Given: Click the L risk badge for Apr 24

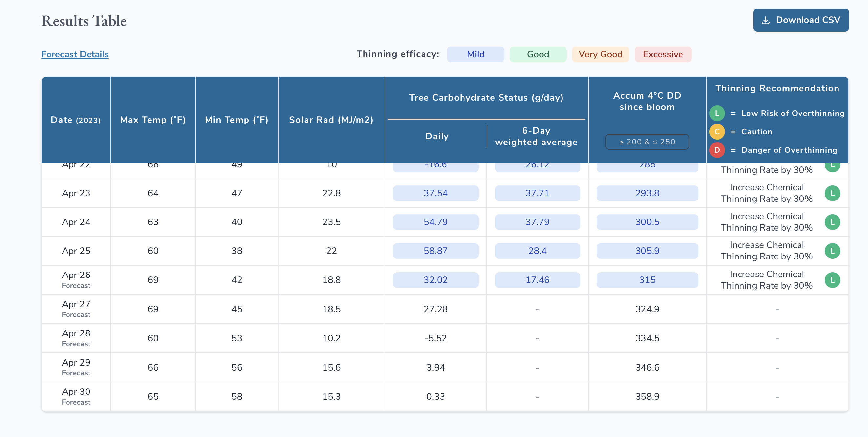Looking at the screenshot, I should (x=832, y=222).
